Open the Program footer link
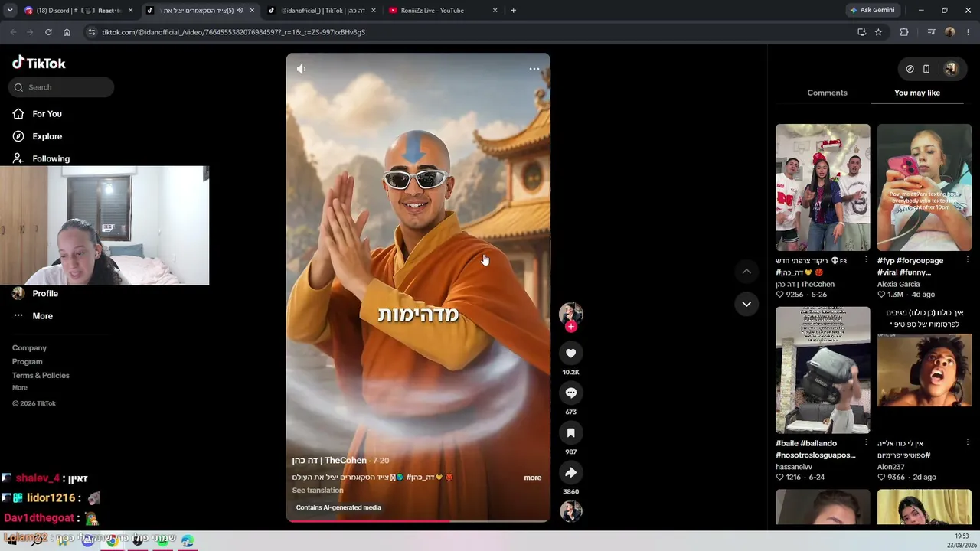This screenshot has width=980, height=551. click(x=27, y=362)
